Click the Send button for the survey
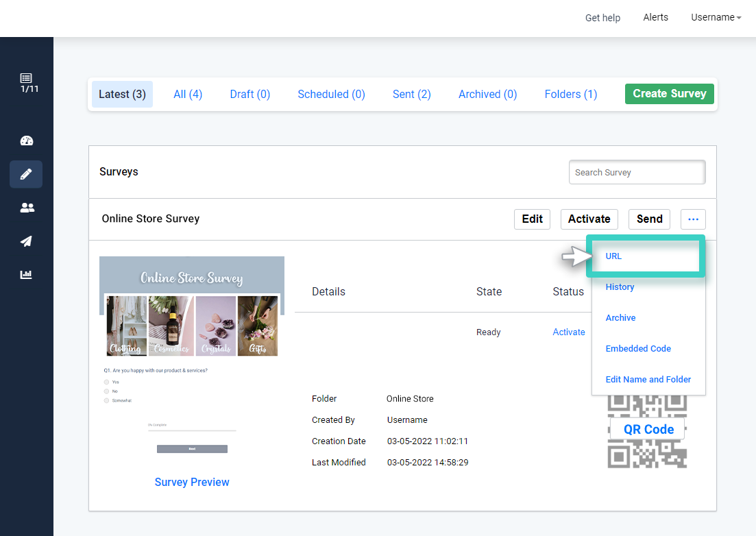Viewport: 756px width, 536px height. tap(650, 219)
